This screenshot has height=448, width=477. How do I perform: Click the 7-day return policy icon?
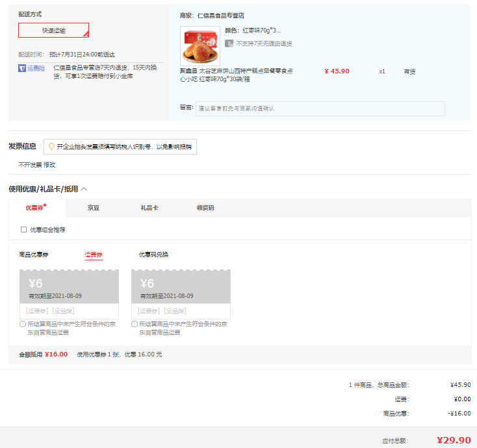pyautogui.click(x=229, y=44)
